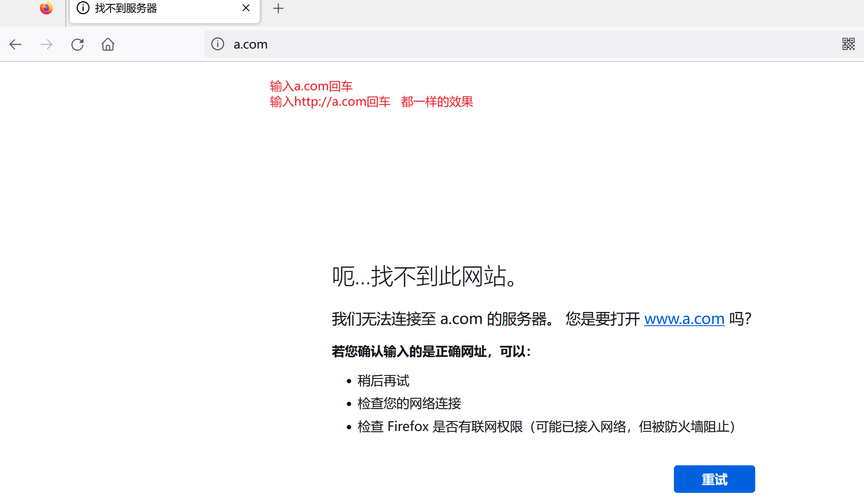
Task: Click the red 输入a.com回车 annotation text
Action: pos(311,86)
